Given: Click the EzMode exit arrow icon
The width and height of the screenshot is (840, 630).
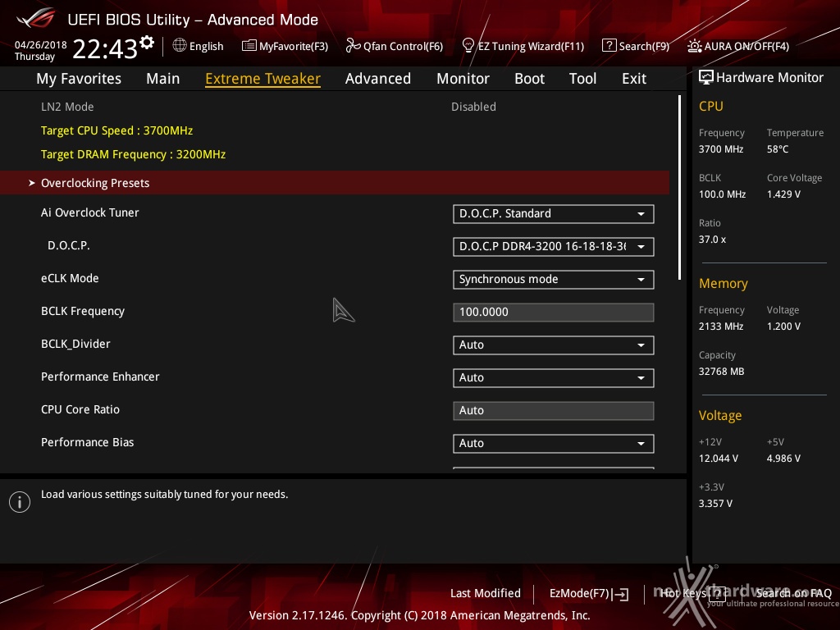Looking at the screenshot, I should click(x=621, y=594).
